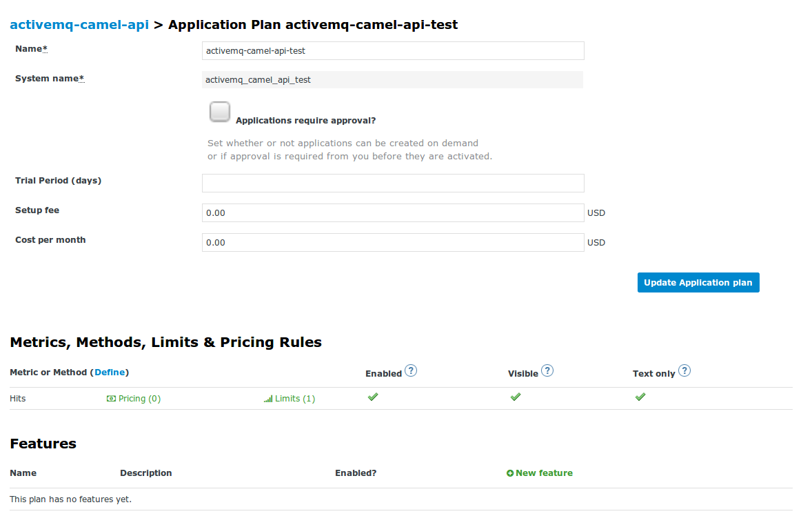The width and height of the screenshot is (812, 516).
Task: Click the green Visible checkmark for Hits
Action: point(516,397)
